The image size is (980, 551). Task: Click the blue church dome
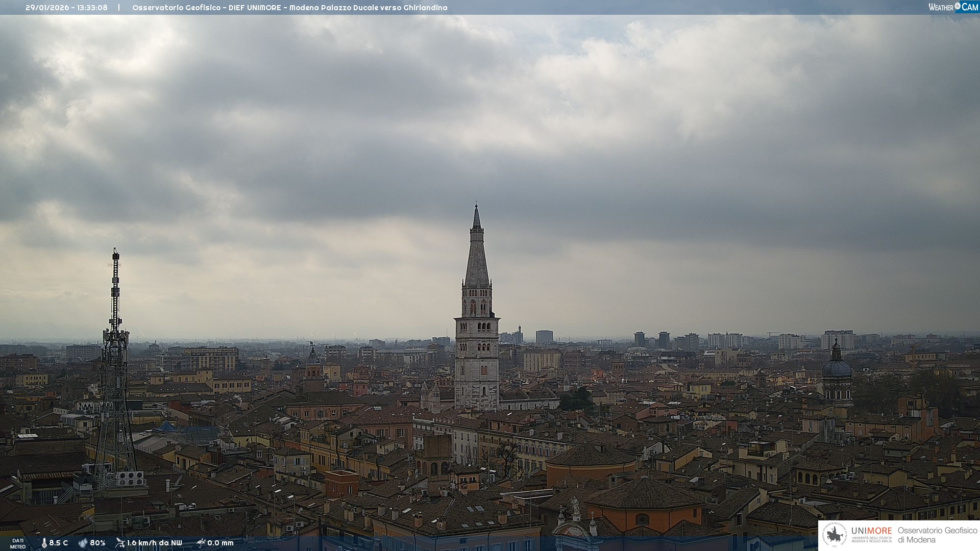tap(837, 367)
